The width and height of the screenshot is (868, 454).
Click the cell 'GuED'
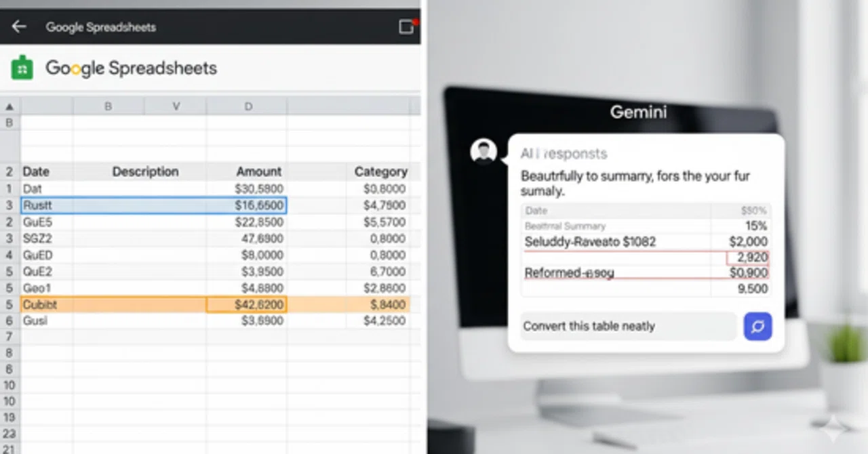click(47, 255)
